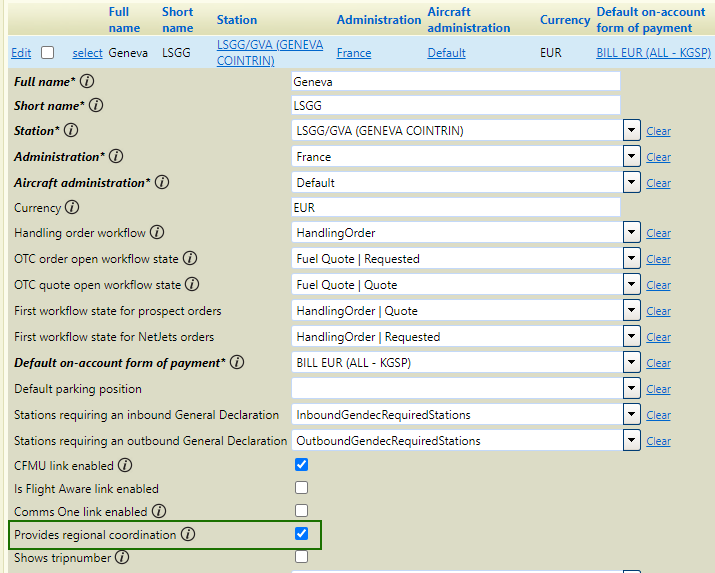
Task: Clear the Default parking position field
Action: 658,389
